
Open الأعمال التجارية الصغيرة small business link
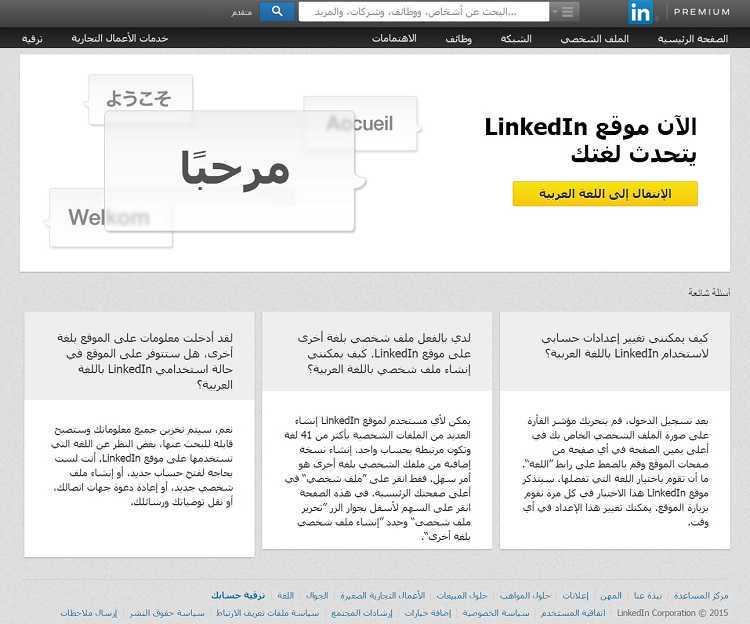pos(383,596)
